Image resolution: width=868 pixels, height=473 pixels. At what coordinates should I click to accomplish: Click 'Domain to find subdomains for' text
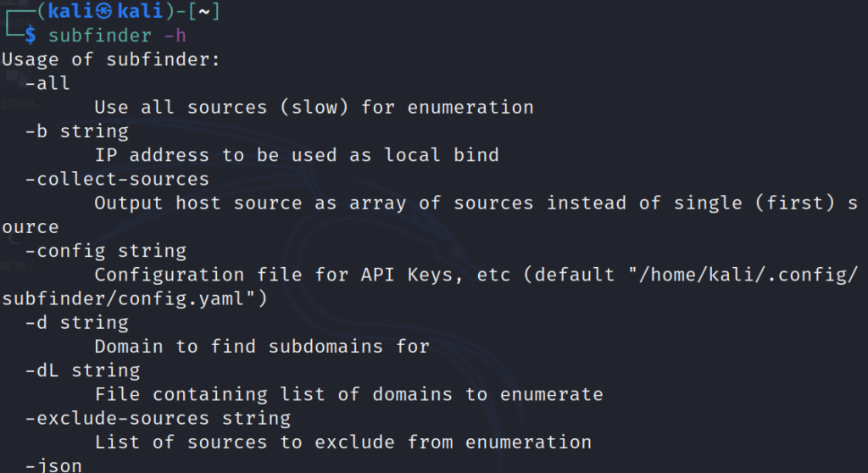pyautogui.click(x=262, y=347)
